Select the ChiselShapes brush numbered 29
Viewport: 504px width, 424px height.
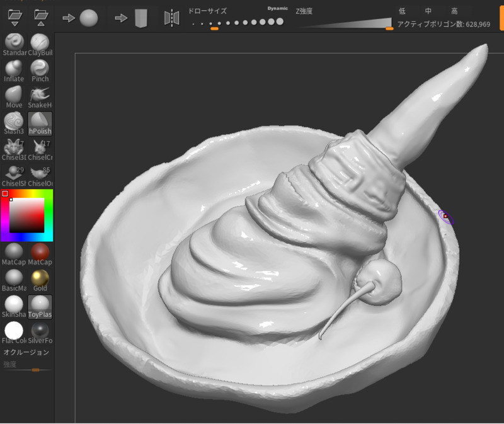click(x=14, y=176)
